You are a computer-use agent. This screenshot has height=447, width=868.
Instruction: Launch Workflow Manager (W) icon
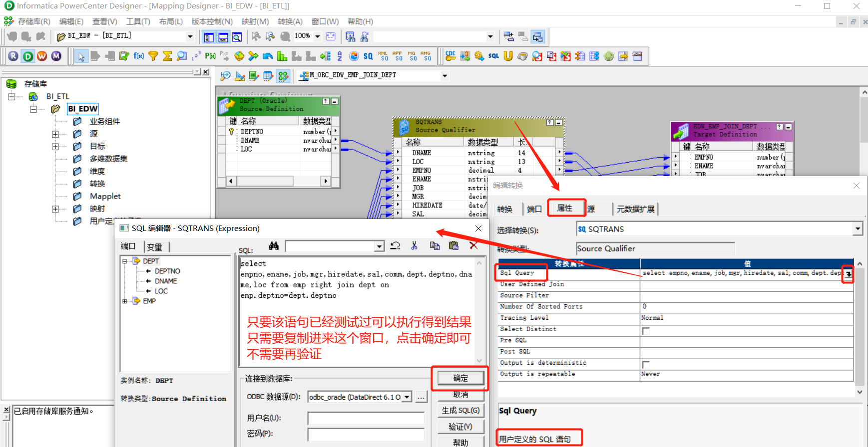coord(42,56)
